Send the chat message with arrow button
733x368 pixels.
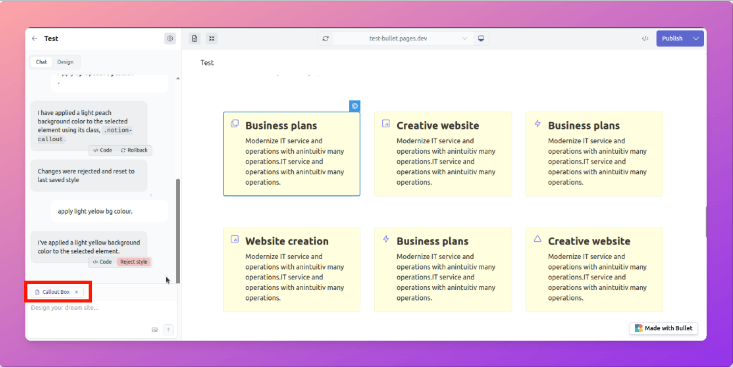(x=168, y=330)
